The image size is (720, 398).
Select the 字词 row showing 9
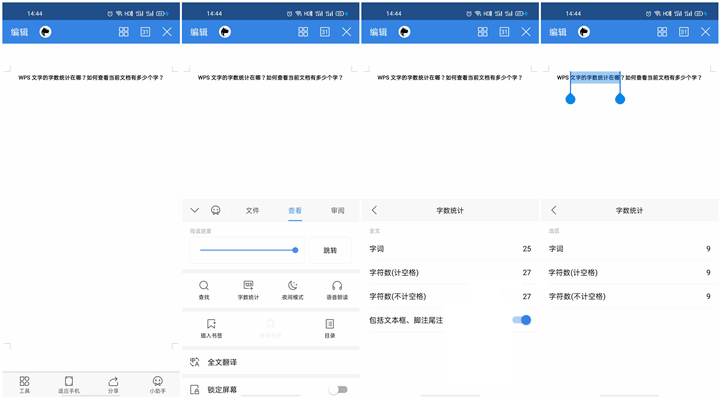coord(630,249)
